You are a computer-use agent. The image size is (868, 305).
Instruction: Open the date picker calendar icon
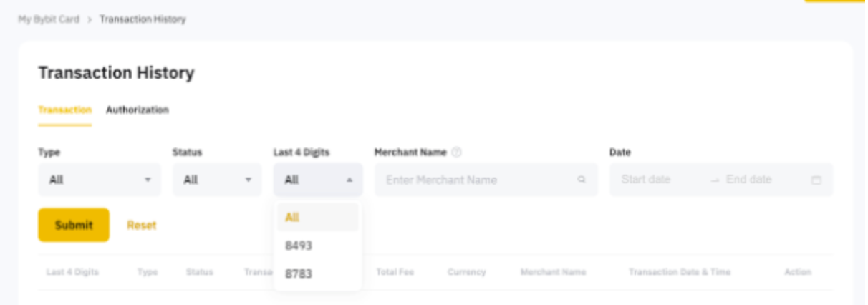[816, 180]
